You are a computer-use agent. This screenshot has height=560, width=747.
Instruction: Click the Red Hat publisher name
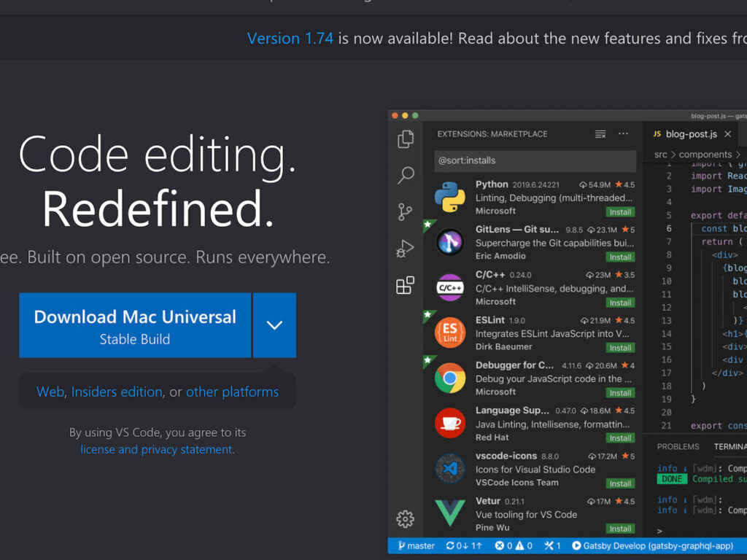[x=492, y=437]
